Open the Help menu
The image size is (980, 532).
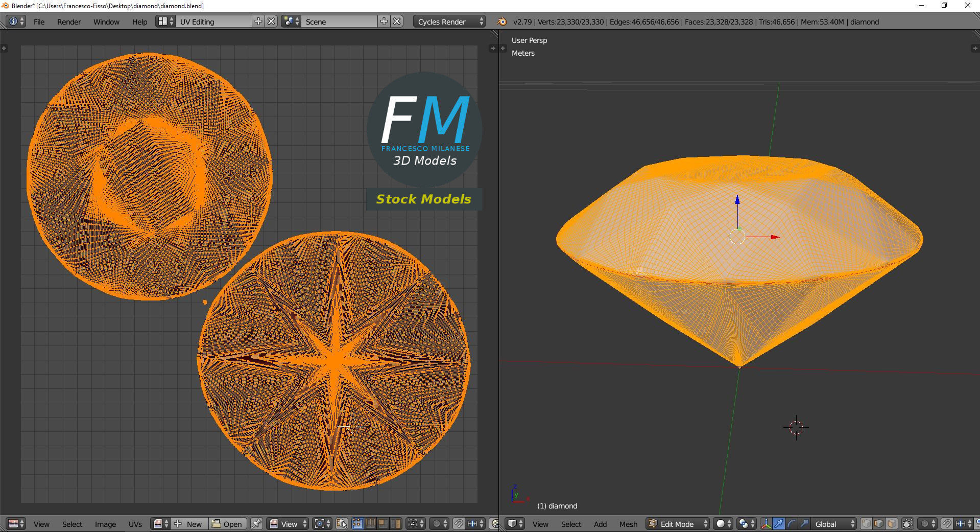tap(139, 21)
